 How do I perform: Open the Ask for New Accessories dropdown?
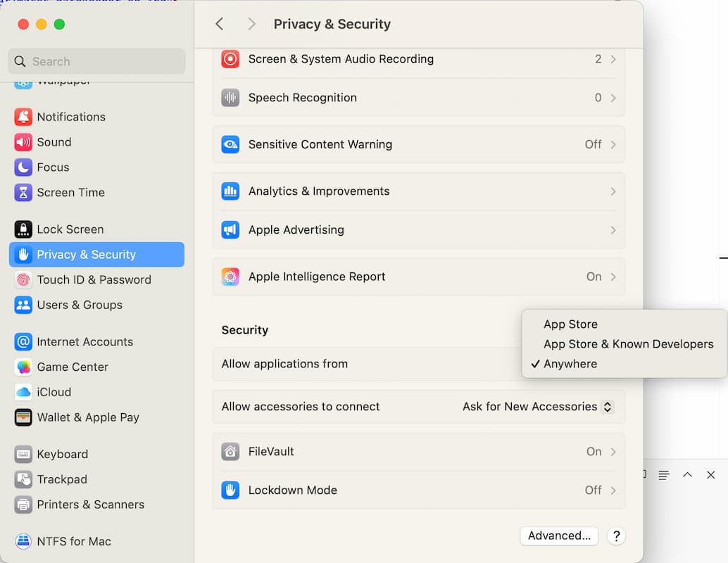[x=538, y=407]
